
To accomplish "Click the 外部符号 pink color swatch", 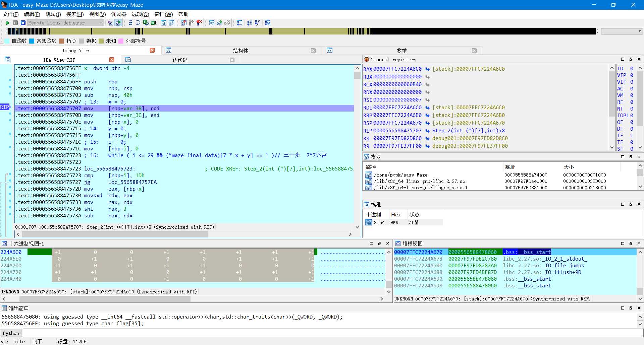I will [x=121, y=41].
